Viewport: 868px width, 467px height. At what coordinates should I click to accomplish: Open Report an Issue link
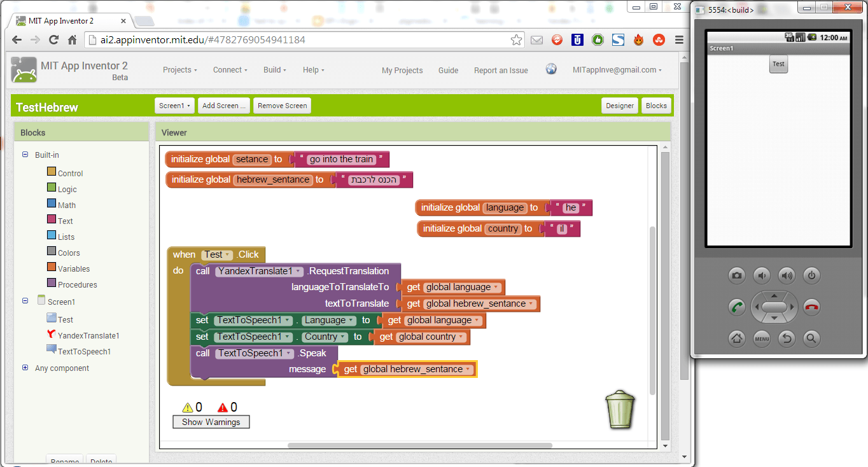[501, 71]
